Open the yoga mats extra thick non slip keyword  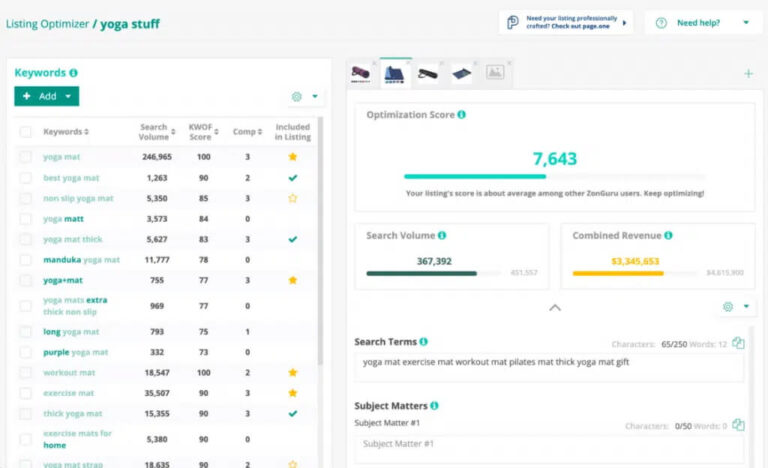tap(75, 306)
